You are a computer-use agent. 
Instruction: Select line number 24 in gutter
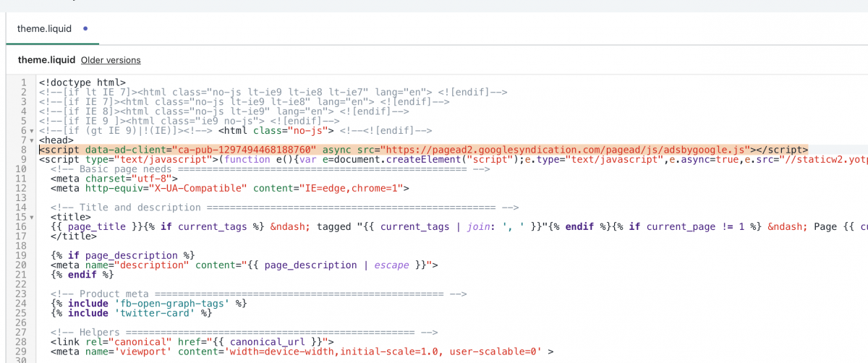[22, 303]
